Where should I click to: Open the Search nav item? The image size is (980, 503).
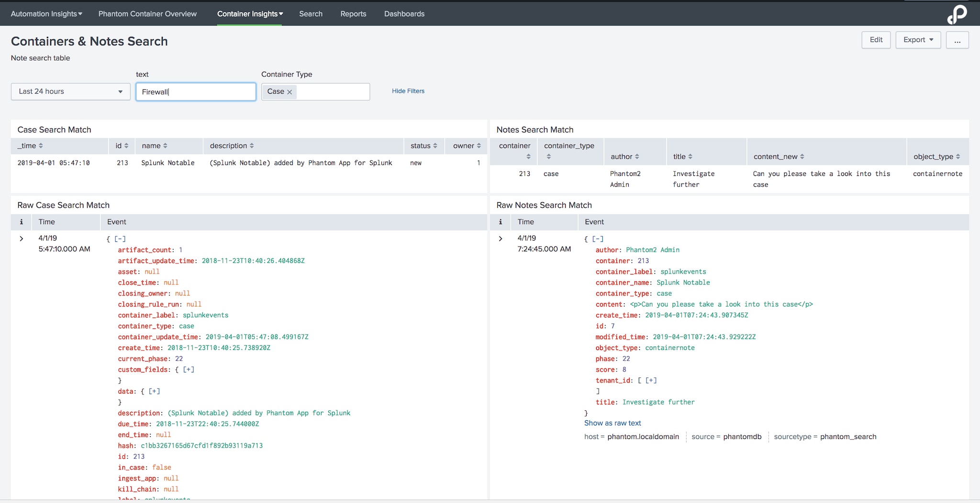(311, 14)
